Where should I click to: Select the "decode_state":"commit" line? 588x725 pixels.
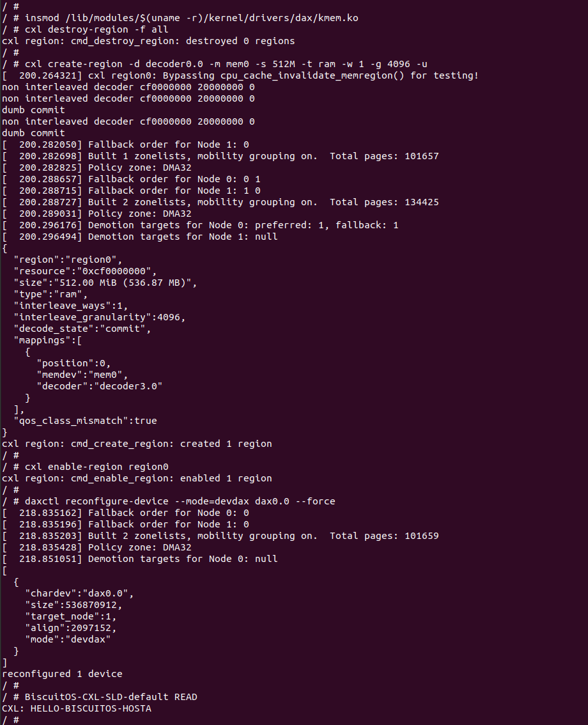tap(82, 329)
